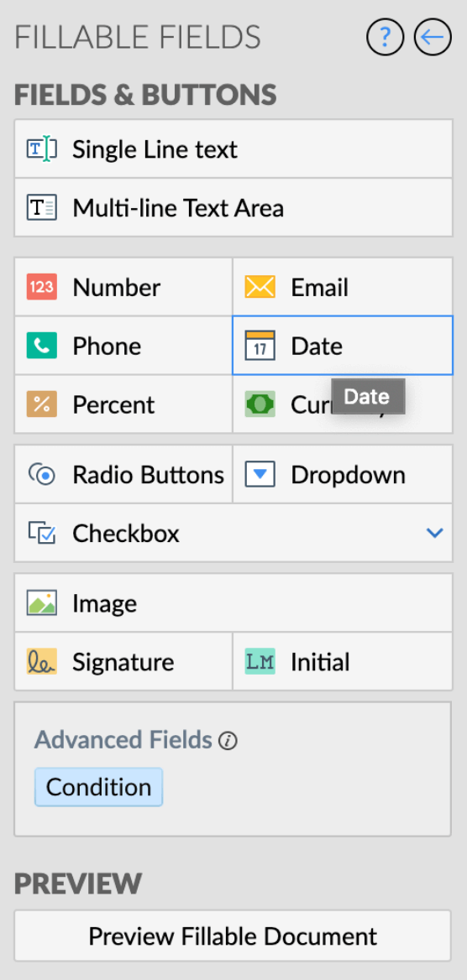467x980 pixels.
Task: Click the green Phone handset icon
Action: click(x=42, y=346)
